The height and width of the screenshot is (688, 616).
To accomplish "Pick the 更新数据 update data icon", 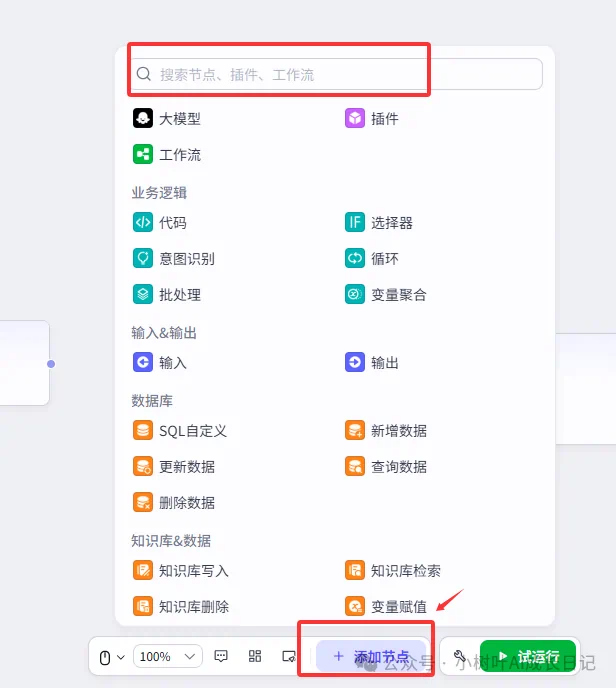I will click(143, 466).
